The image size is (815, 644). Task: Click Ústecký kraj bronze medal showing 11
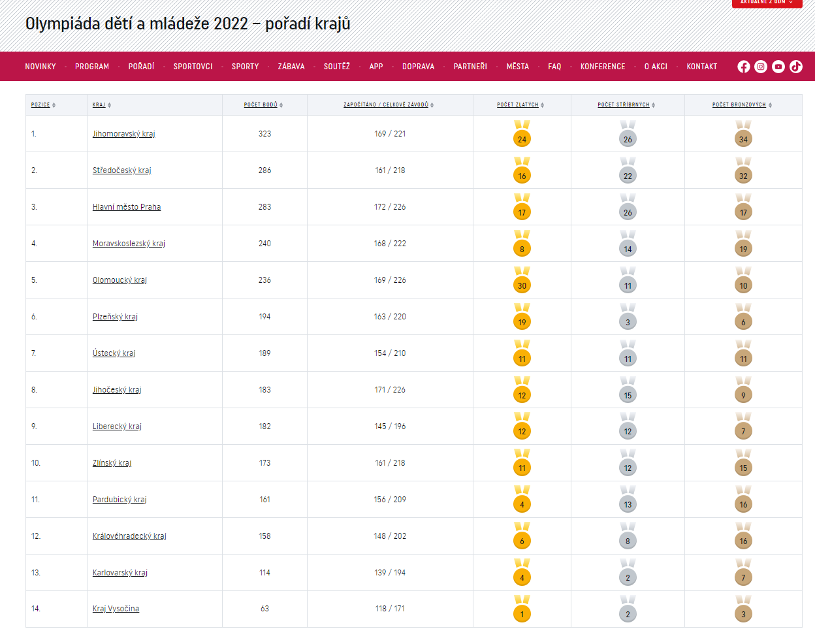[743, 353]
